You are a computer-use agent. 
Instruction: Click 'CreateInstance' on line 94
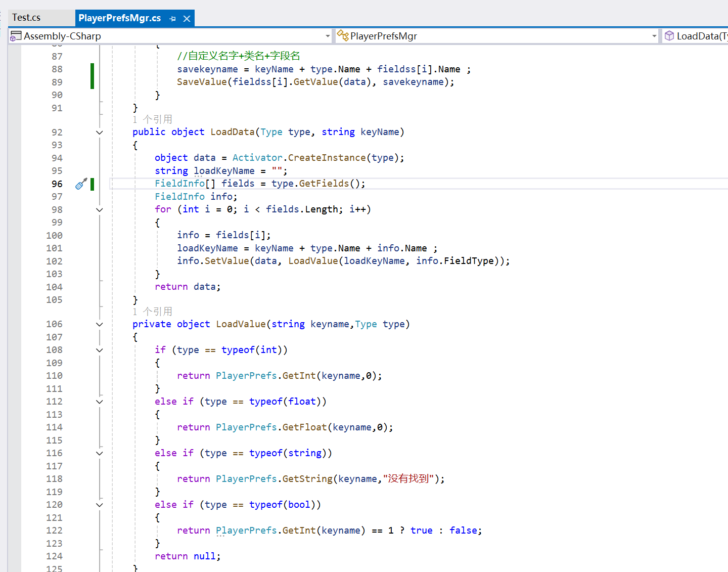[327, 158]
